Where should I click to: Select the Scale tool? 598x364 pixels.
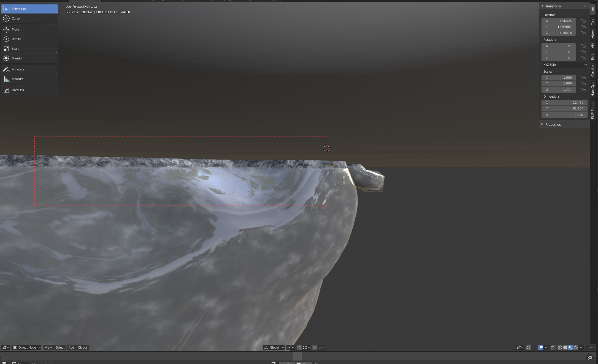(16, 48)
